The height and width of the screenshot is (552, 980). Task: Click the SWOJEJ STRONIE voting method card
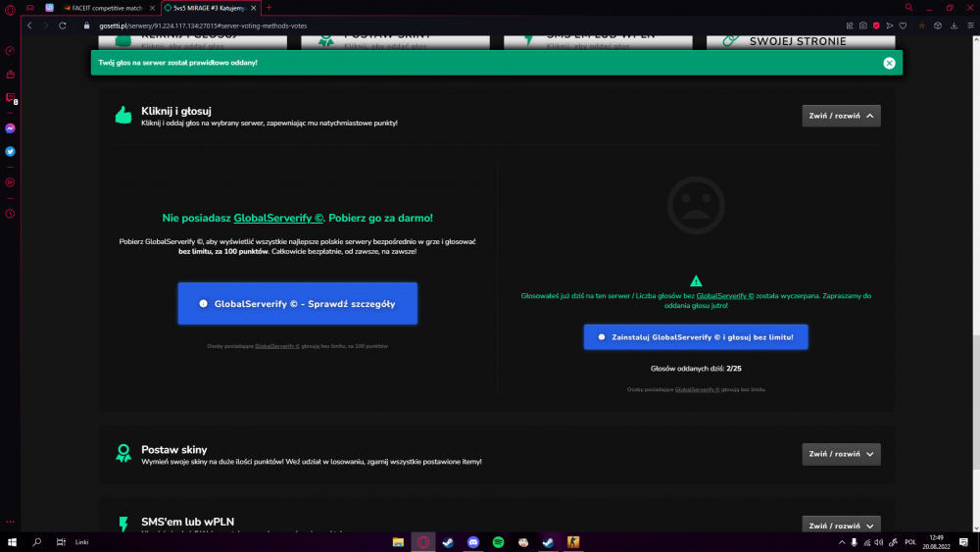point(801,41)
